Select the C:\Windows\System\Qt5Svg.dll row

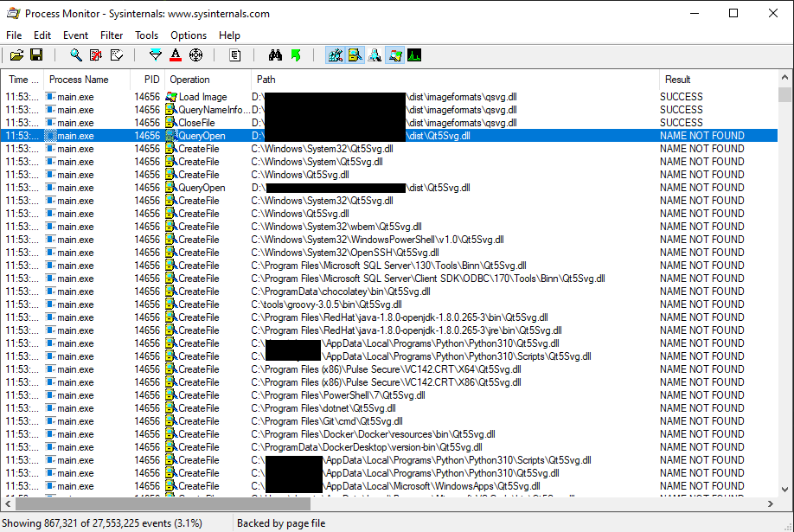[389, 162]
